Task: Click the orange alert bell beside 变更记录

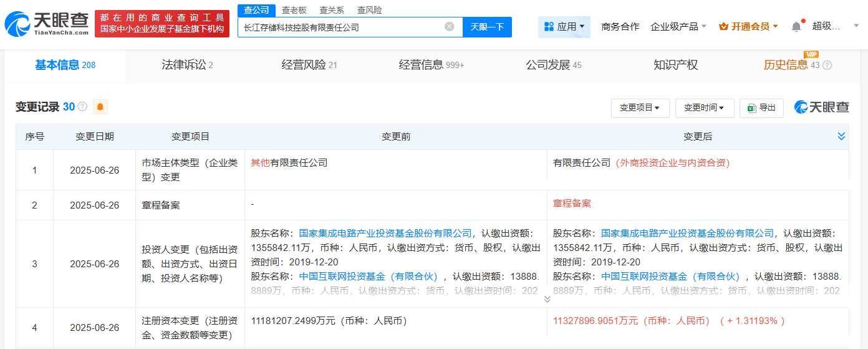Action: [100, 107]
